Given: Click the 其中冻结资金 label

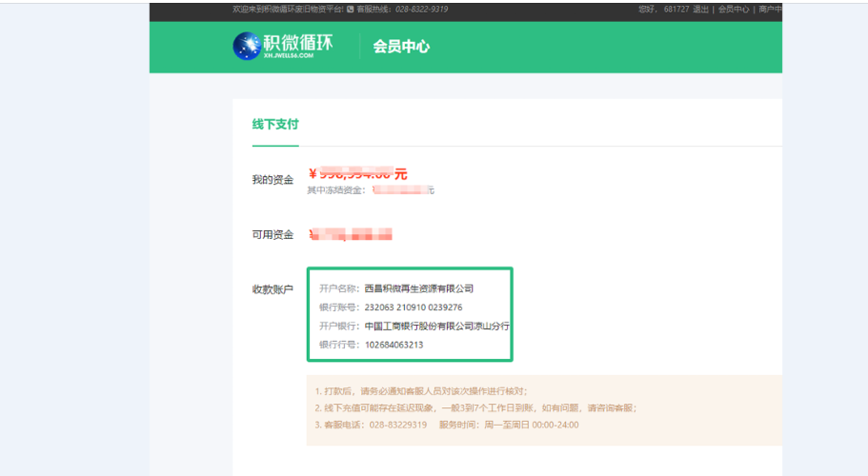Looking at the screenshot, I should pyautogui.click(x=336, y=190).
